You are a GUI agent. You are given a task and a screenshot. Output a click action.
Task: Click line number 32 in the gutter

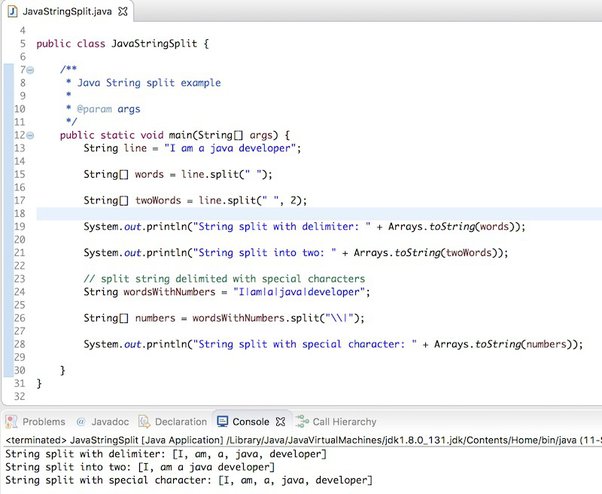(x=20, y=397)
